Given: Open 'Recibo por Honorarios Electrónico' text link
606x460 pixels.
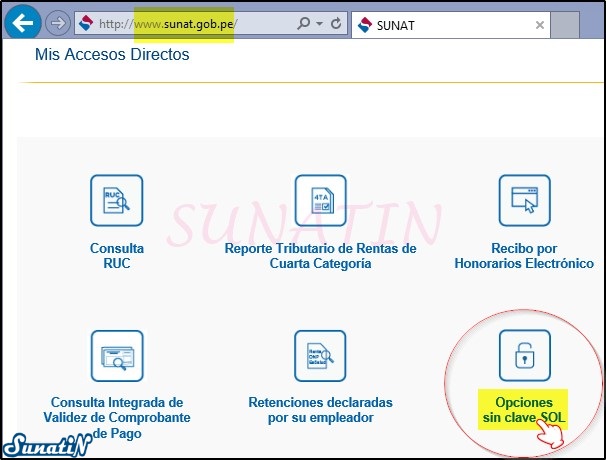Looking at the screenshot, I should pyautogui.click(x=525, y=256).
